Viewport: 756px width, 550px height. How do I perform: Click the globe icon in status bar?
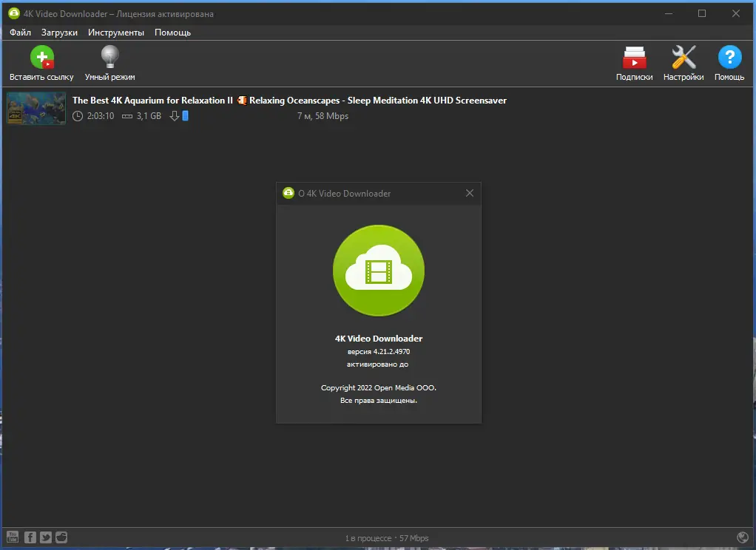(743, 537)
